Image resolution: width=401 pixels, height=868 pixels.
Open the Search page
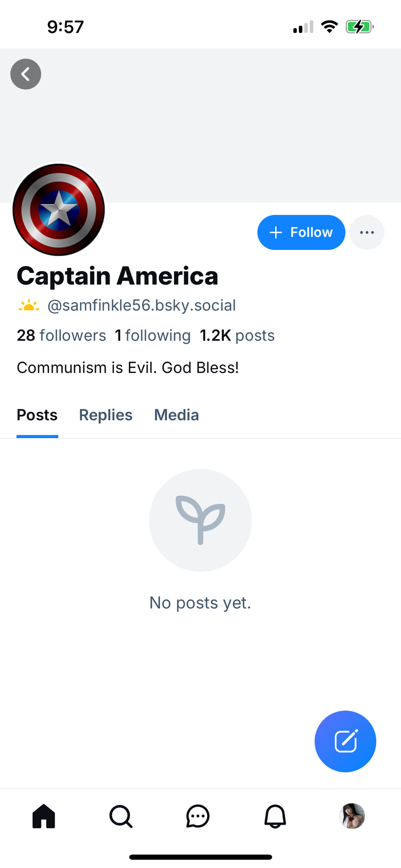click(121, 816)
